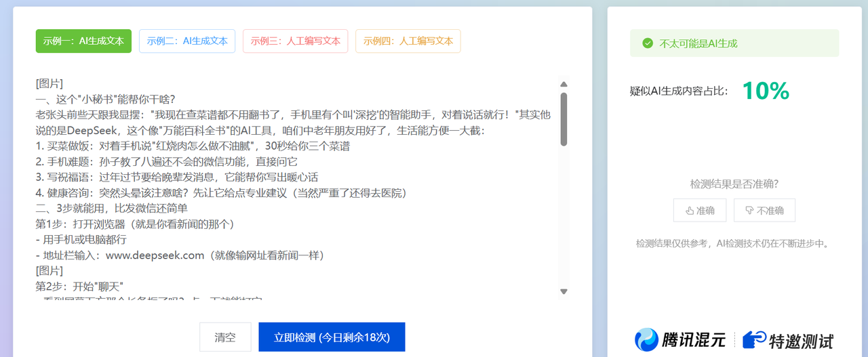Click line 一、这个"小秘书"能帮你干啥?
The width and height of the screenshot is (868, 357).
pyautogui.click(x=106, y=100)
